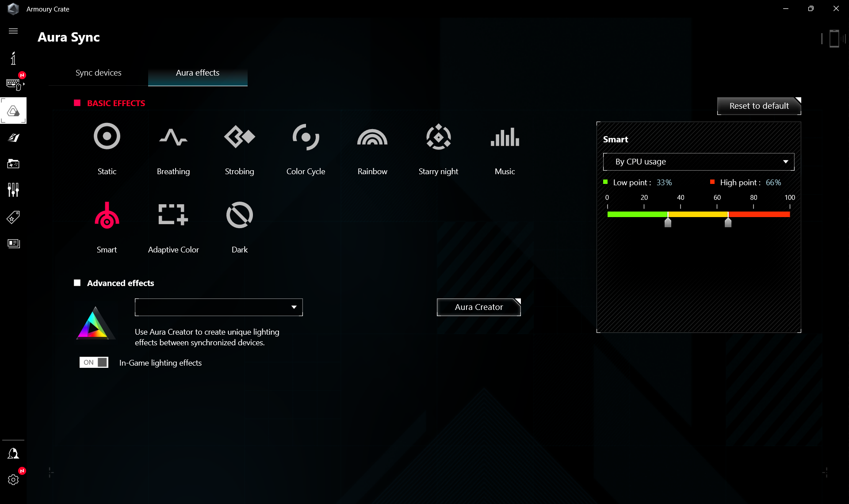Toggle In-Game lighting effects switch
Screen dimensions: 849x504
click(94, 363)
